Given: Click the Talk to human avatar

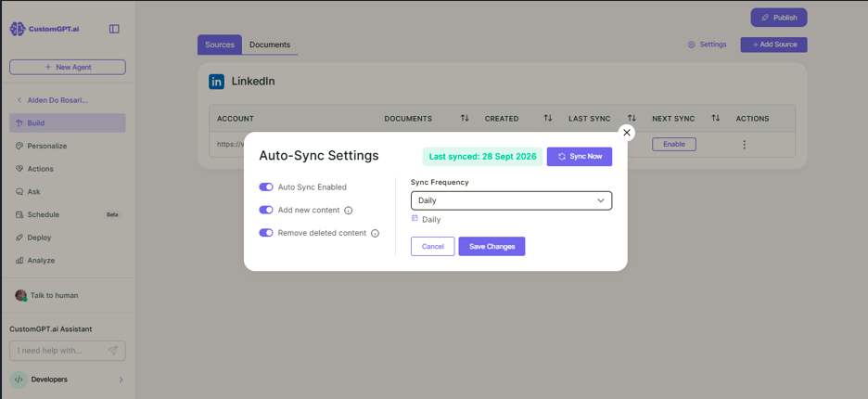Looking at the screenshot, I should 21,295.
